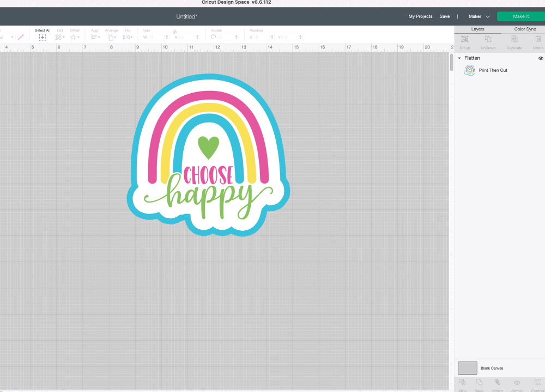Image resolution: width=545 pixels, height=392 pixels.
Task: Click the Width size input field
Action: (x=156, y=37)
